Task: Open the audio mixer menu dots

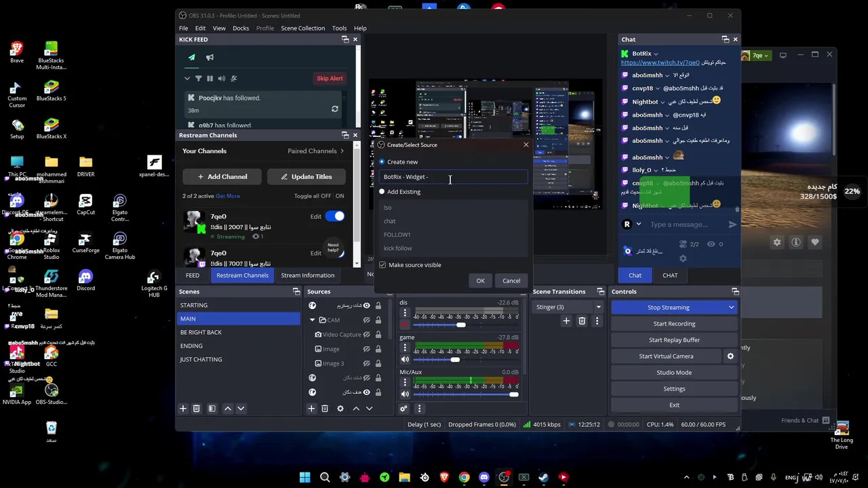Action: point(419,409)
